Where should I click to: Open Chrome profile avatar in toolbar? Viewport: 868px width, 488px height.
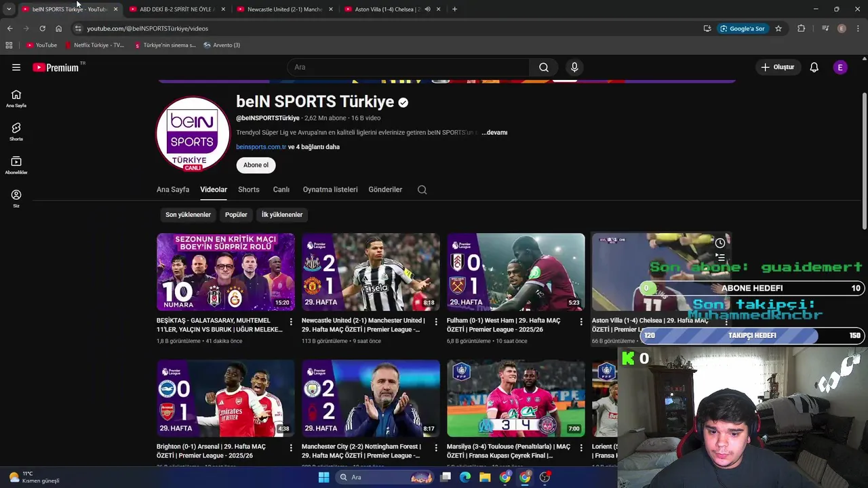tap(842, 28)
